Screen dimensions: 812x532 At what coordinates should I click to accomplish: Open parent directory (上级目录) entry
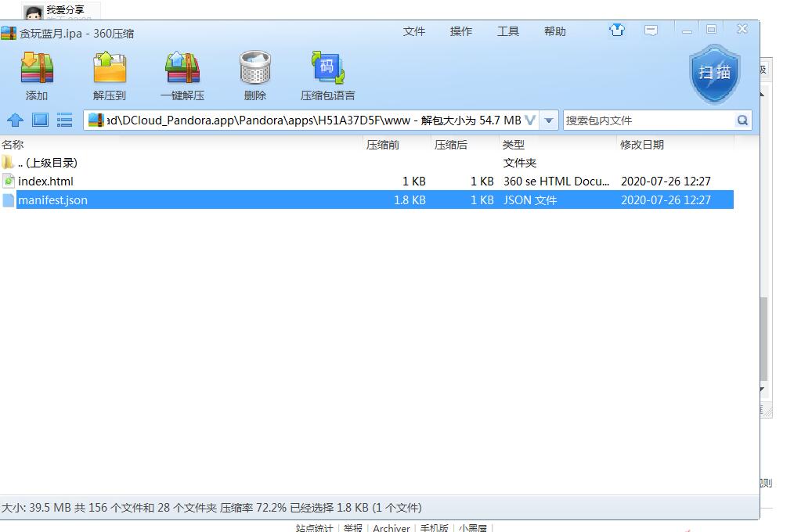pyautogui.click(x=47, y=163)
